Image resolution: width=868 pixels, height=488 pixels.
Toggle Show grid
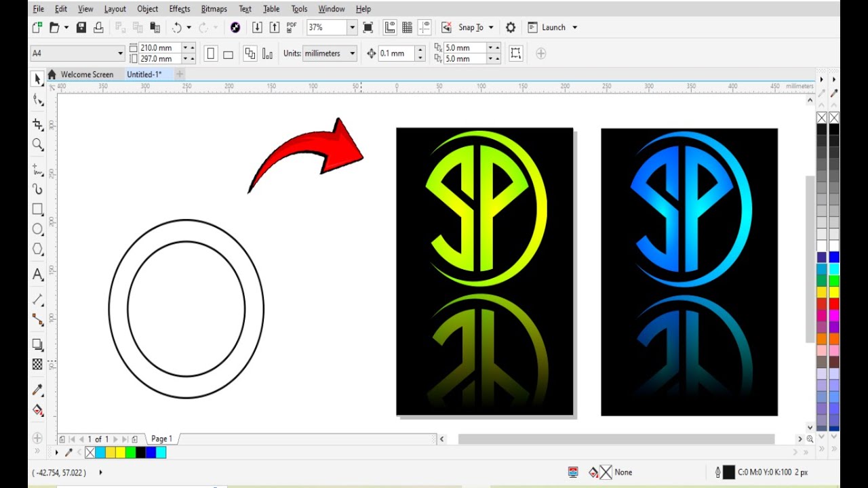tap(407, 27)
